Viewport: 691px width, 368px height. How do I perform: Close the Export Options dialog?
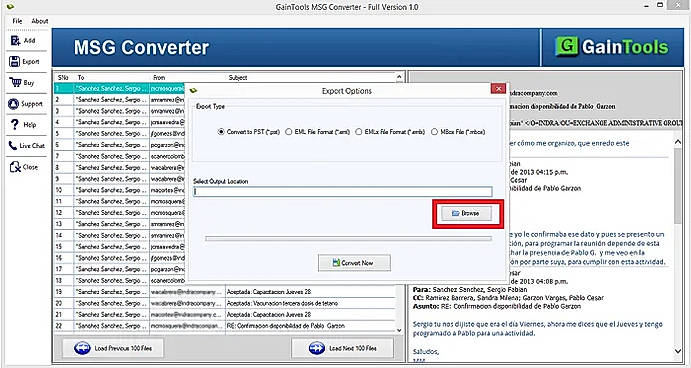pyautogui.click(x=498, y=89)
